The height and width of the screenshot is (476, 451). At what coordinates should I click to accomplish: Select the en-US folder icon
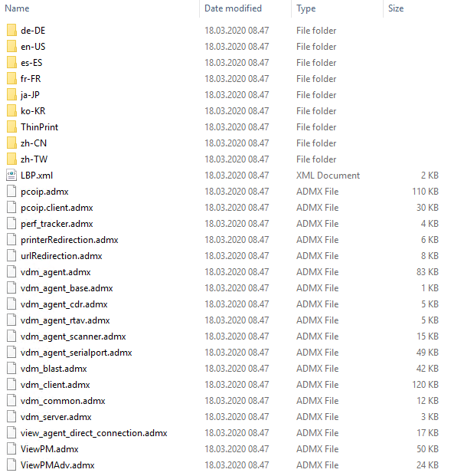(x=11, y=47)
